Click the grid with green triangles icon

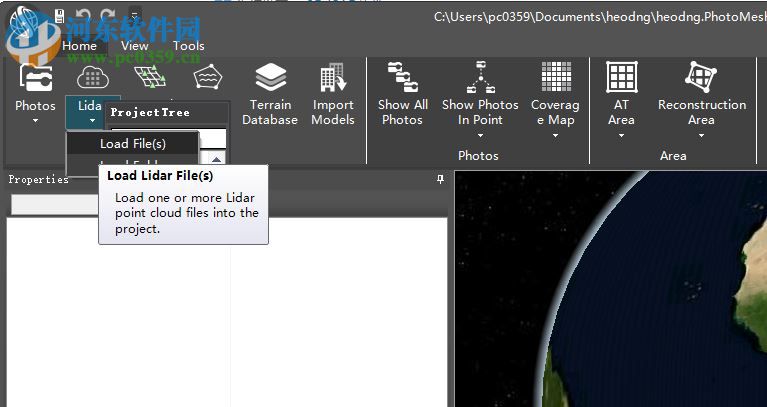(150, 77)
